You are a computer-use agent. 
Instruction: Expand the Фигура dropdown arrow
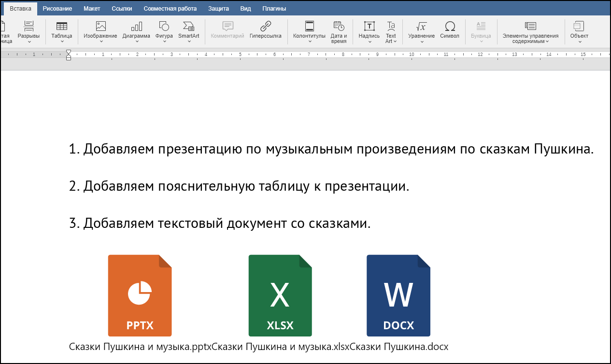(164, 42)
